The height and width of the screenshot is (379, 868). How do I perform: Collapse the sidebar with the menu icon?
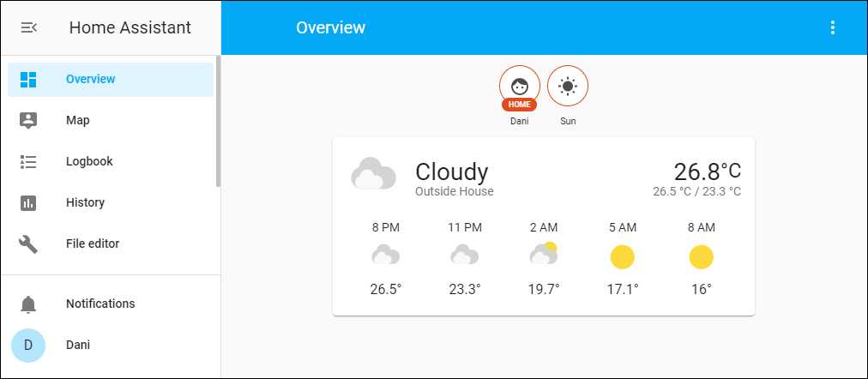[x=29, y=27]
